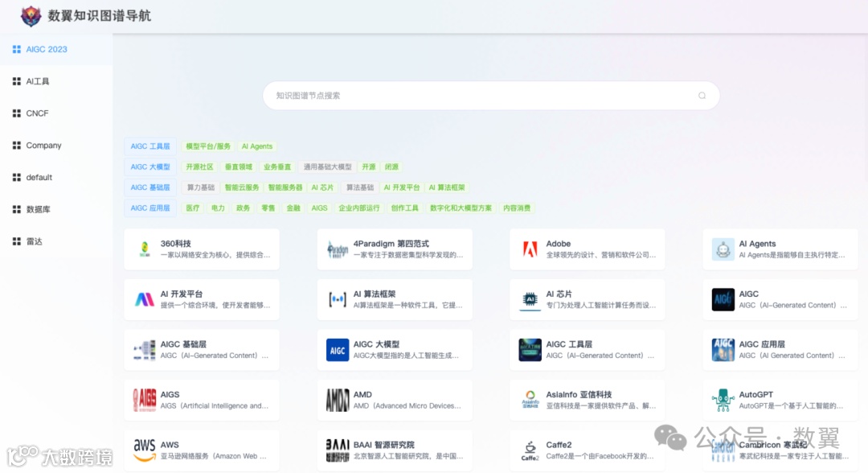Screen dimensions: 868x473
Task: Click the red AIGS logo icon
Action: click(145, 400)
